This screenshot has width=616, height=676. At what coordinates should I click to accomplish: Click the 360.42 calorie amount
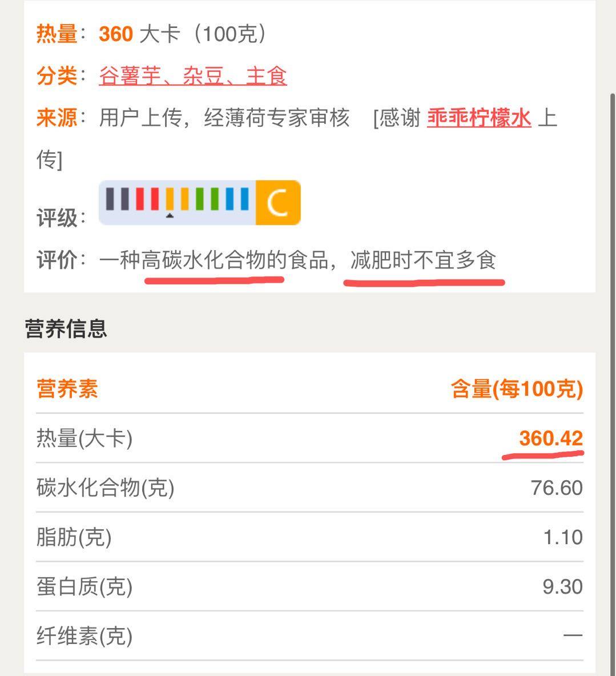click(551, 438)
